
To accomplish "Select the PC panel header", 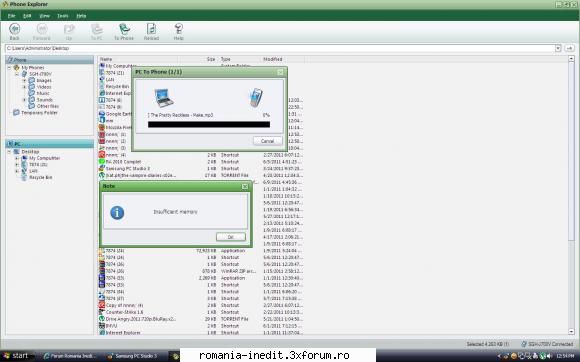I will 50,144.
